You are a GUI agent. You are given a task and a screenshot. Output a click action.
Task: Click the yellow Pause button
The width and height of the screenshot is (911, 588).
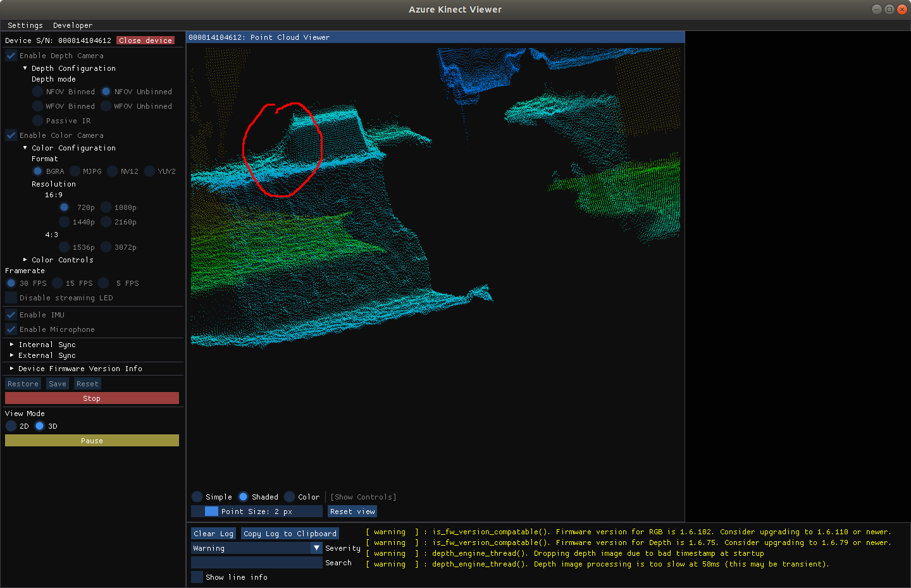click(x=92, y=441)
